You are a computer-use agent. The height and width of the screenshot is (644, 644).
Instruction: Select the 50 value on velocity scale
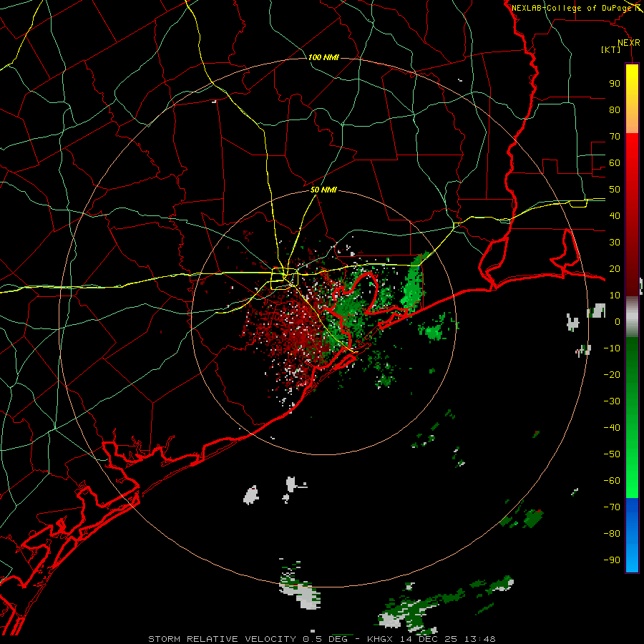click(x=615, y=190)
